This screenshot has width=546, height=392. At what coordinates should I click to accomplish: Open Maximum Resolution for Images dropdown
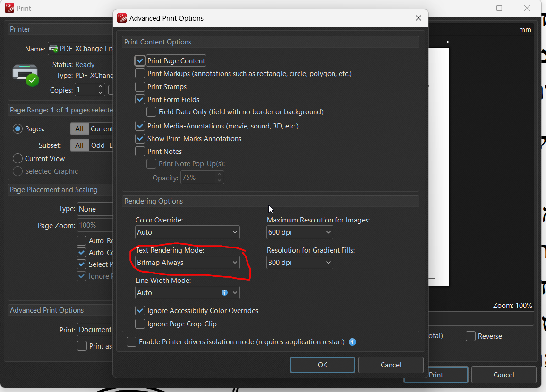click(x=300, y=232)
